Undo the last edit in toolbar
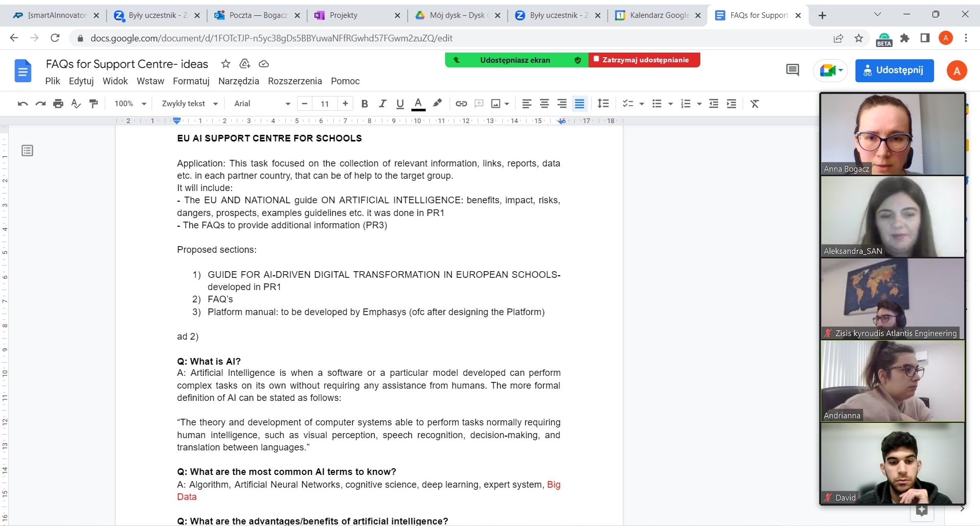 22,104
